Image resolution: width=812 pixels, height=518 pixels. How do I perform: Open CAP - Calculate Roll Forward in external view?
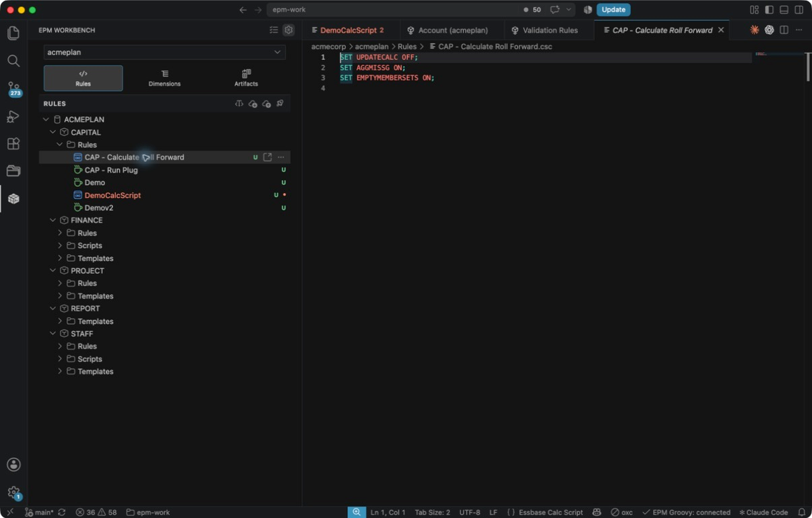pos(268,157)
